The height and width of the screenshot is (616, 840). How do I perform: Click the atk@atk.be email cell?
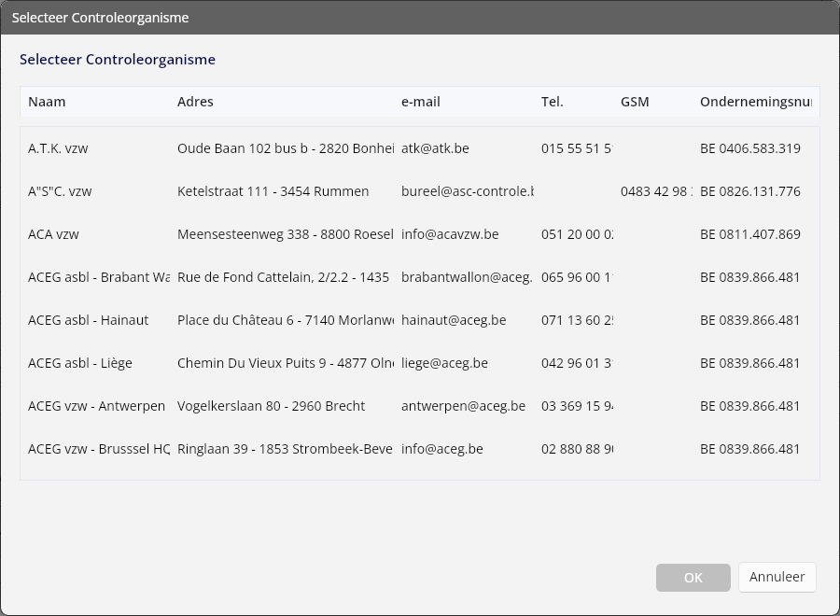pos(435,148)
